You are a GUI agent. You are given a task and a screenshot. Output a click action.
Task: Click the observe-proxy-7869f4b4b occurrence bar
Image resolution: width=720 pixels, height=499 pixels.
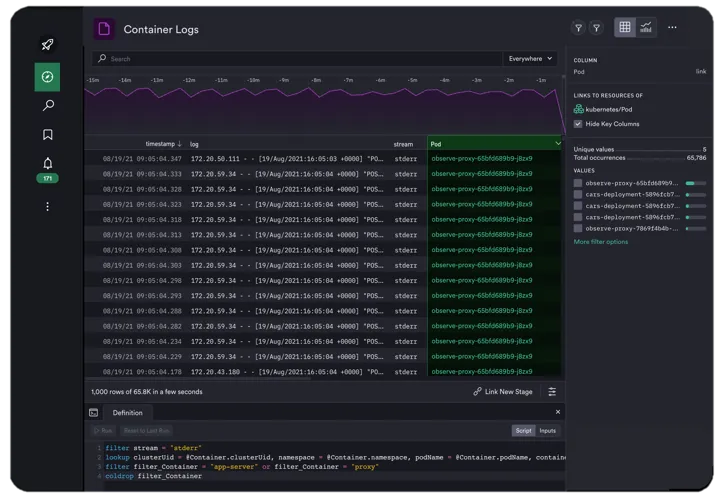[695, 229]
